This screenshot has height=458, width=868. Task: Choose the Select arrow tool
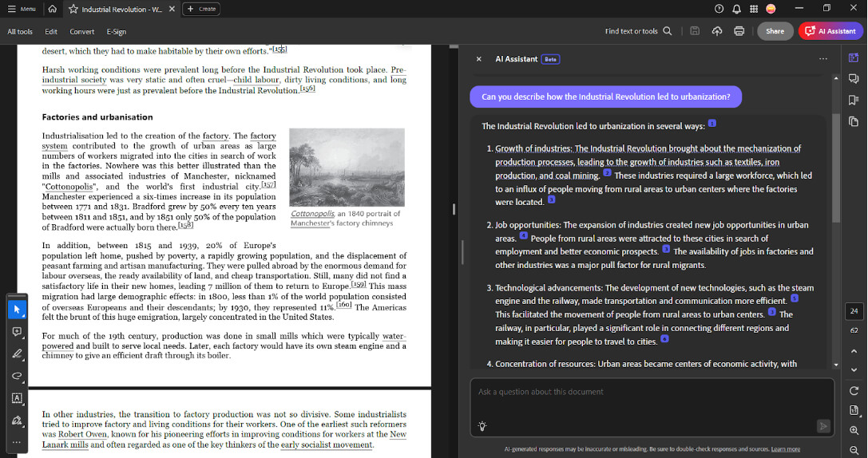click(x=17, y=310)
